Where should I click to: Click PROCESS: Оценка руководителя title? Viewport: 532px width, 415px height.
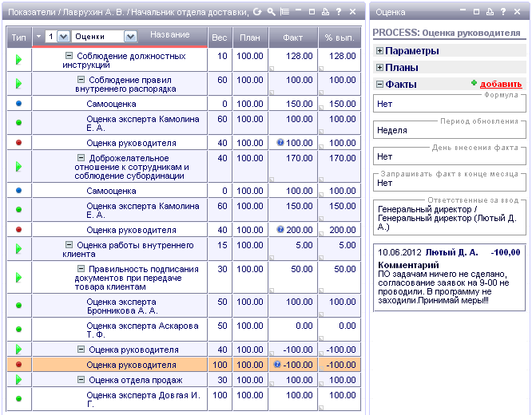point(447,33)
